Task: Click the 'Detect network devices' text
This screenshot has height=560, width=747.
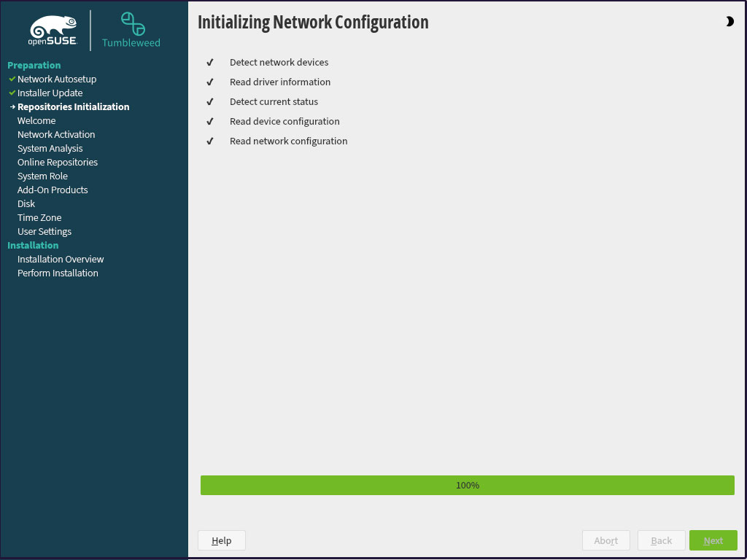Action: (279, 63)
